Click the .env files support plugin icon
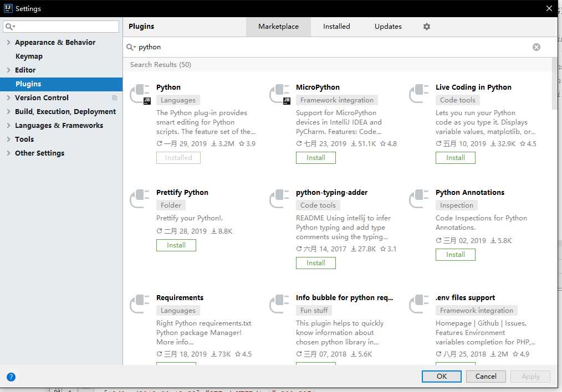Image resolution: width=562 pixels, height=392 pixels. click(419, 304)
